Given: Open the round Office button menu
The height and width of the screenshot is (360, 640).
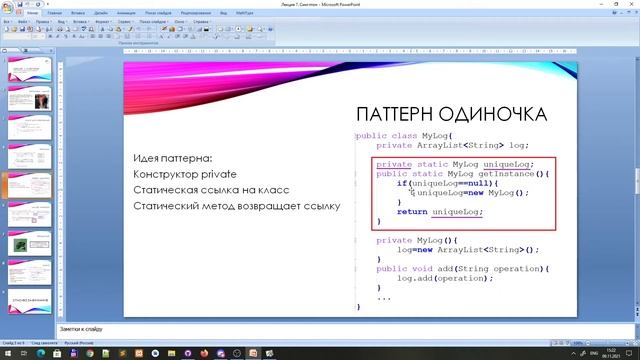Looking at the screenshot, I should pos(7,7).
